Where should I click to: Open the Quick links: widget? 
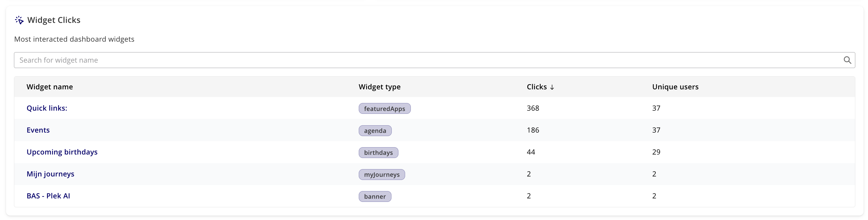click(47, 108)
